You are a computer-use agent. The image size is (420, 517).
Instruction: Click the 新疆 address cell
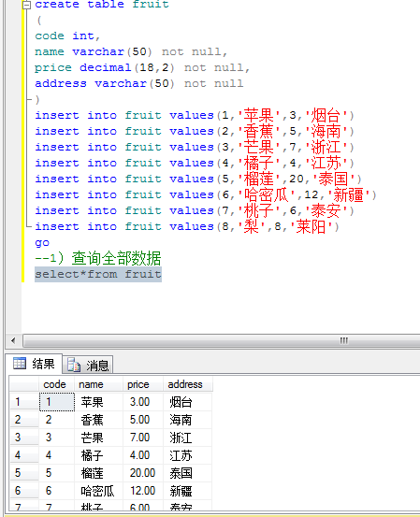point(188,491)
